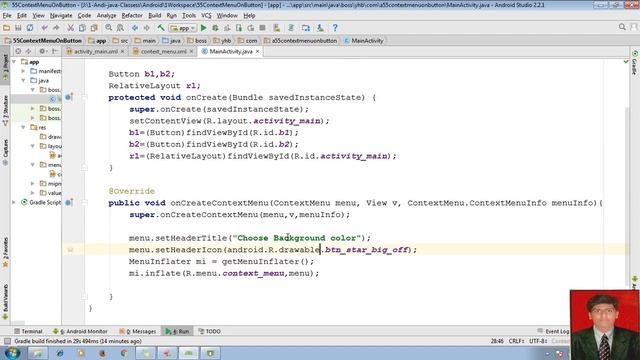Viewport: 640px width, 360px height.
Task: Navigate Back with the left arrow
Action: coord(135,28)
